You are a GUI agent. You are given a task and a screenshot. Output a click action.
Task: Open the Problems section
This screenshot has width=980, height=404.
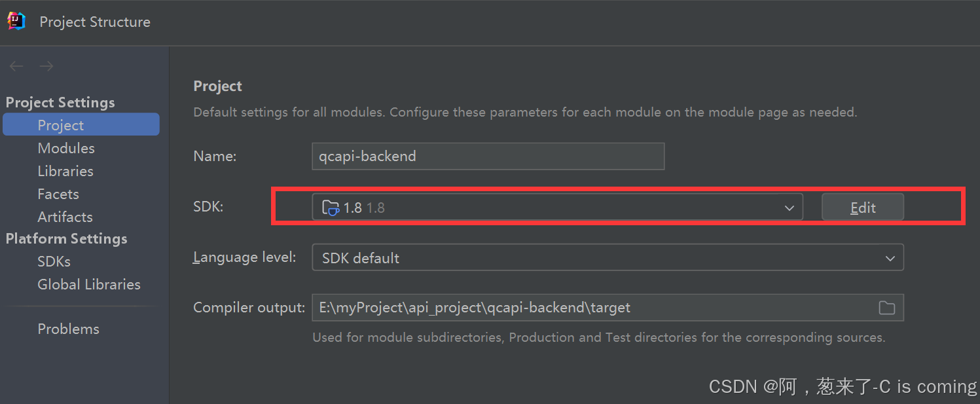(68, 329)
